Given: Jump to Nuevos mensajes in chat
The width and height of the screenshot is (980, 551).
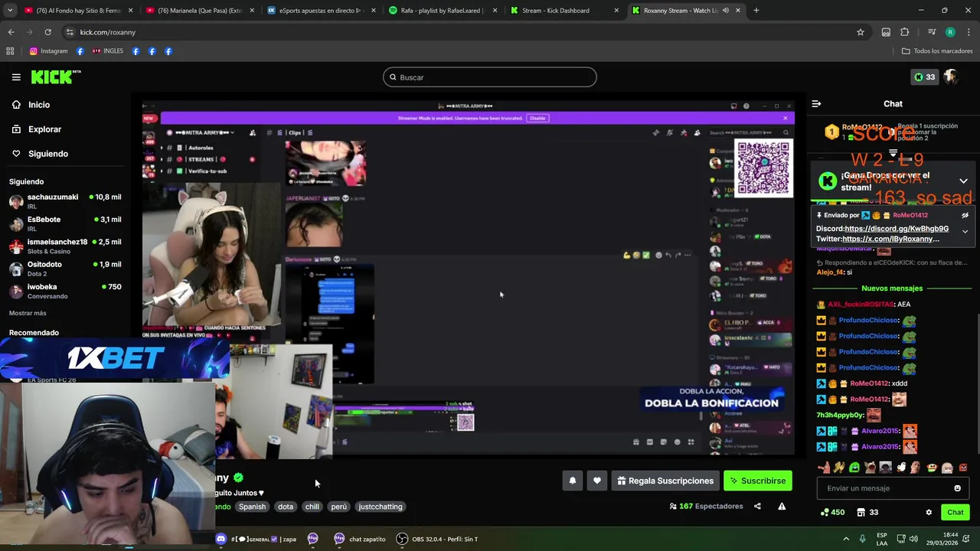Looking at the screenshot, I should click(892, 289).
